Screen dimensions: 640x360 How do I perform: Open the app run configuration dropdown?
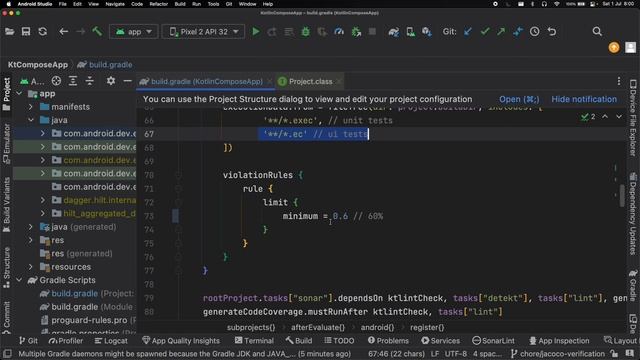point(133,31)
